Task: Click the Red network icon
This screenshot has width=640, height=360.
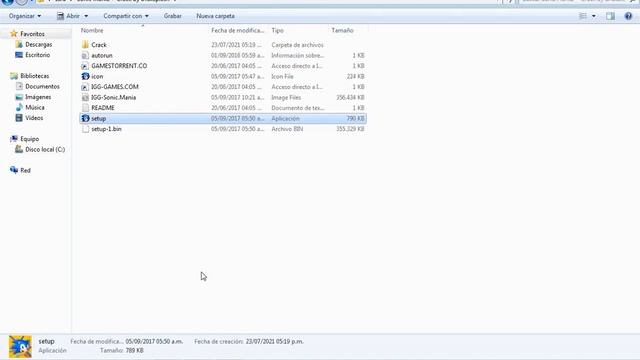Action: point(14,170)
